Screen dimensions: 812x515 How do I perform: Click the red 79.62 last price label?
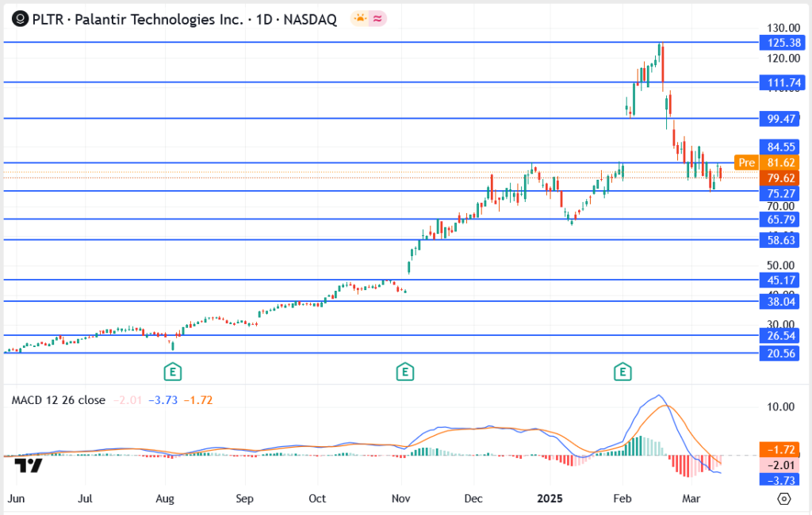point(780,178)
